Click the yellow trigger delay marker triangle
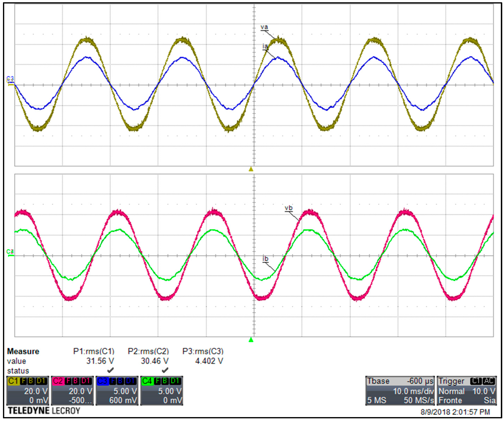504x422 pixels. point(251,170)
